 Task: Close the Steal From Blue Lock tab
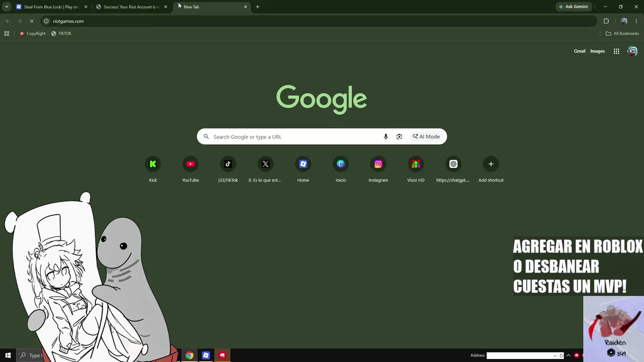coord(86,7)
